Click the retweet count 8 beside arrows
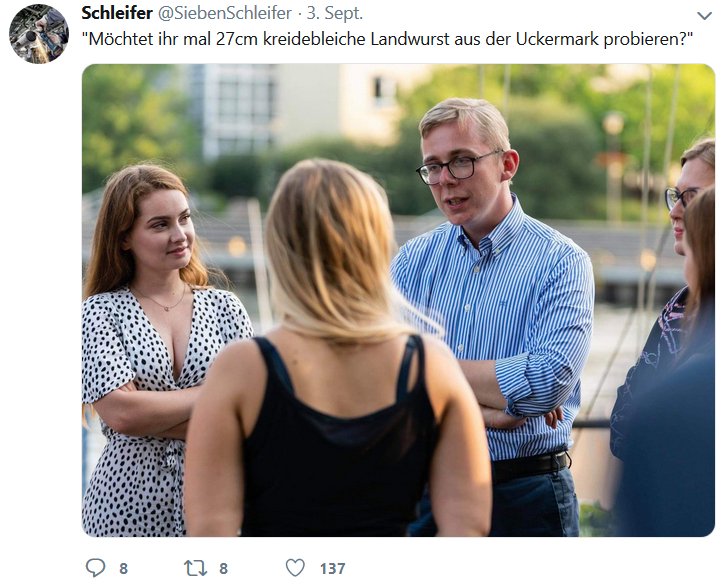The image size is (725, 586). 223,568
